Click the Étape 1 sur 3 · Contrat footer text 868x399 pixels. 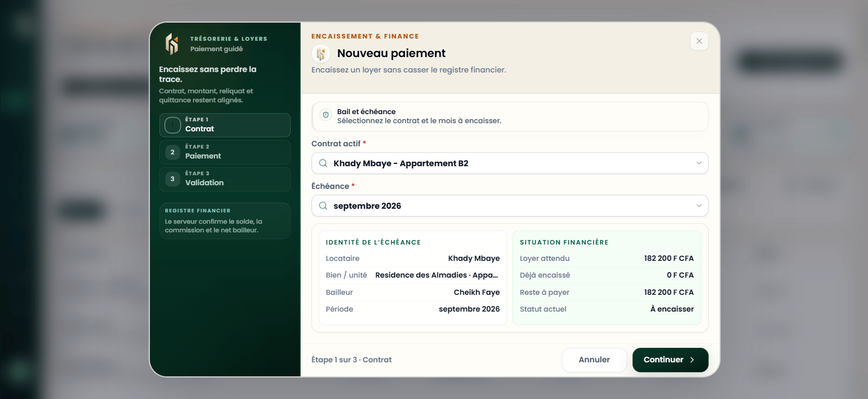tap(351, 360)
